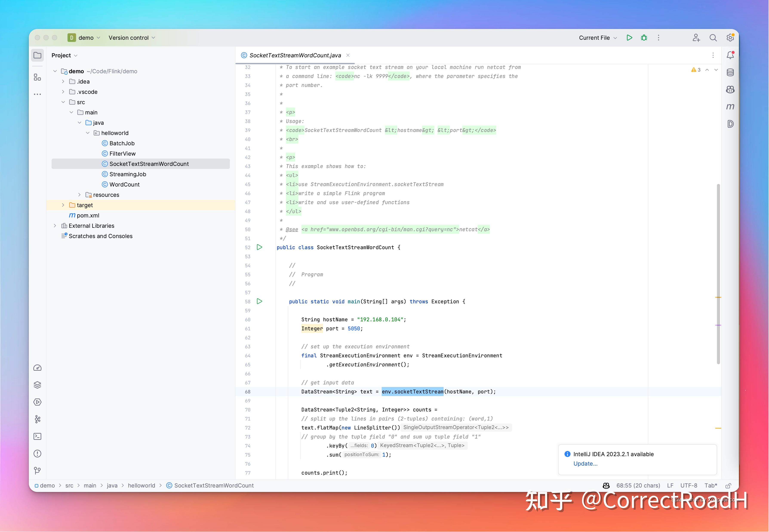Open the Current File run configuration dropdown

(x=598, y=38)
